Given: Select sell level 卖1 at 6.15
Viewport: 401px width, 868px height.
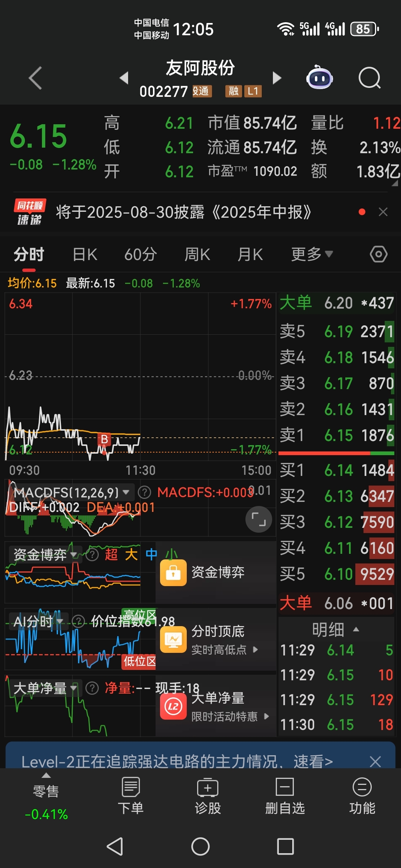Looking at the screenshot, I should pos(336,435).
